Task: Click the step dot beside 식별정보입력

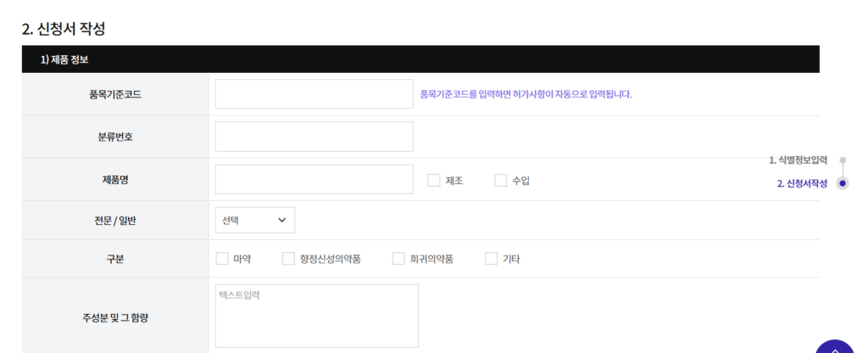Action: click(842, 160)
